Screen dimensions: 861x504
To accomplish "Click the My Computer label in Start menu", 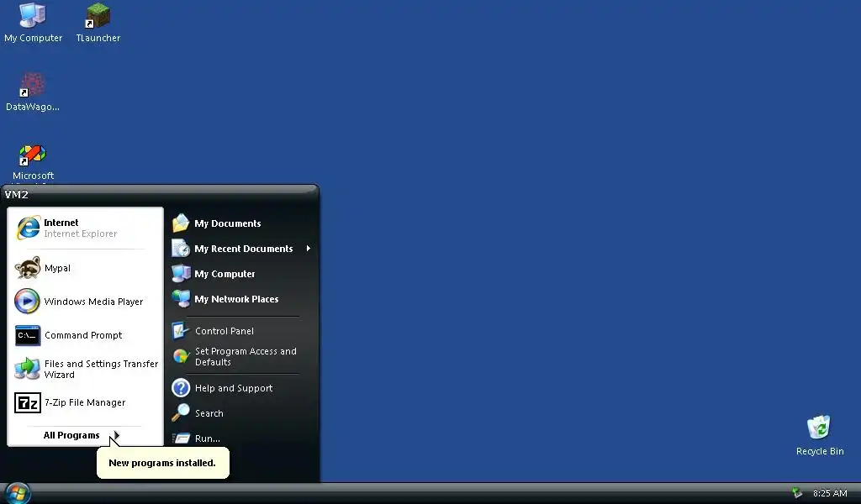I will coord(224,274).
